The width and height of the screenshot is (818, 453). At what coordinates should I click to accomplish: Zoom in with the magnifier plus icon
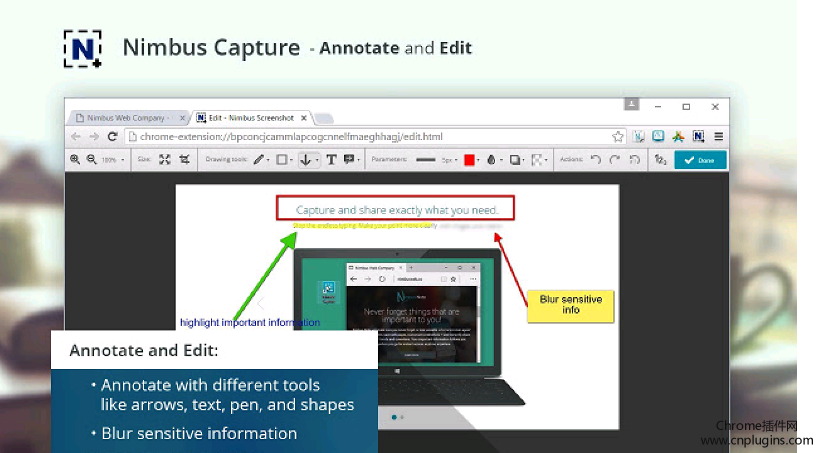pos(75,160)
